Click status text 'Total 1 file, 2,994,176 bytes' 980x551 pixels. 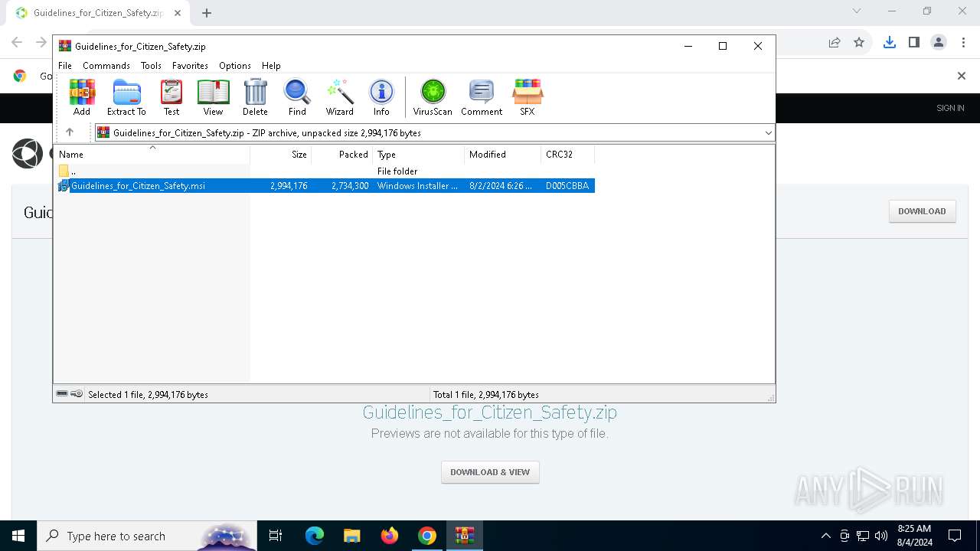[x=486, y=395]
